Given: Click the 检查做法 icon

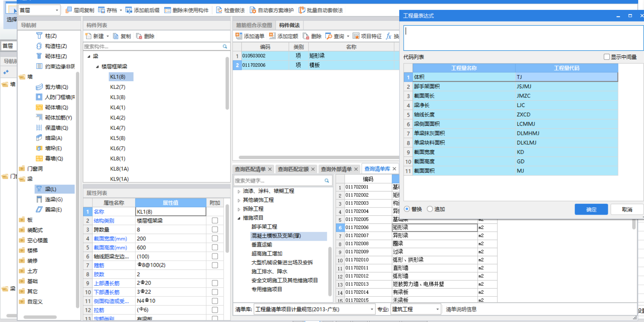Looking at the screenshot, I should click(219, 10).
